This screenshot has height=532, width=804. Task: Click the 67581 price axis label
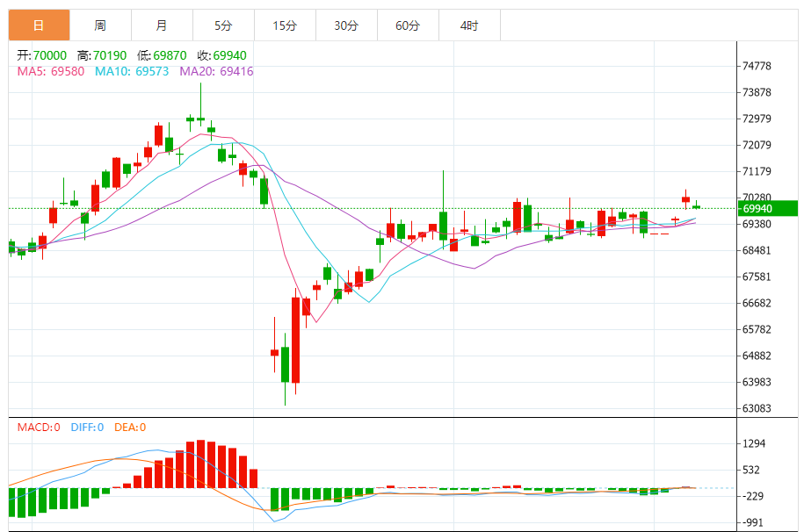[757, 277]
